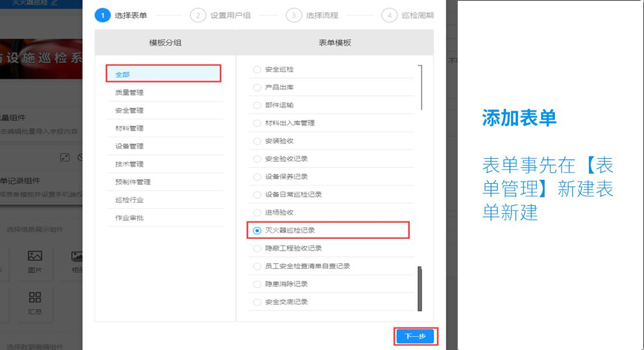This screenshot has height=350, width=644.
Task: Choose the 设备日常巡检记录 template option
Action: click(x=257, y=195)
